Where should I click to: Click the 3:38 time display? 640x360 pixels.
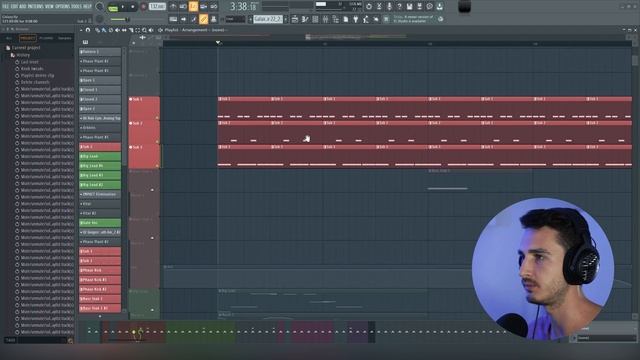243,7
